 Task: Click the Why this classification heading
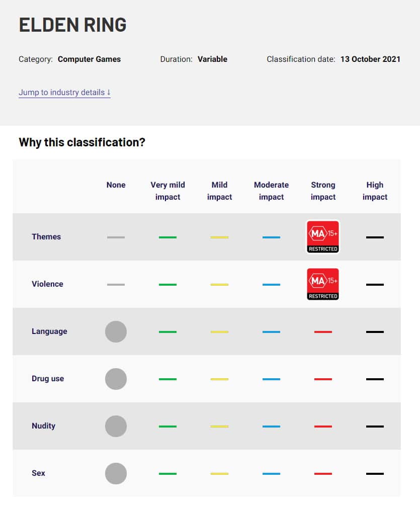point(82,142)
